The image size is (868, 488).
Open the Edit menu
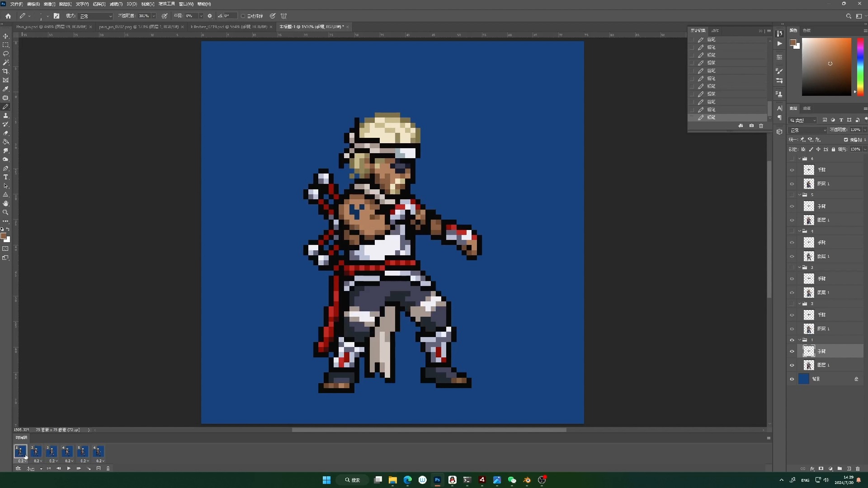[x=33, y=4]
